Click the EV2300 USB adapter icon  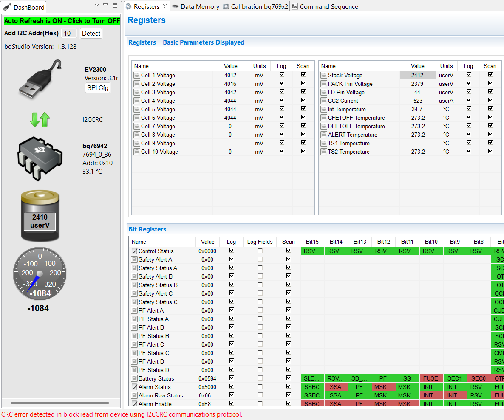[x=40, y=79]
